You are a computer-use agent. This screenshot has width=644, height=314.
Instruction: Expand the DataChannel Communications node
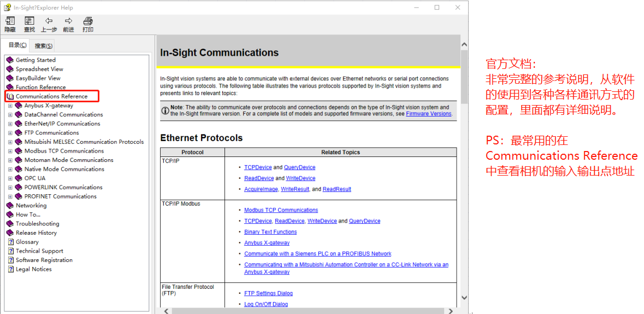(x=10, y=115)
